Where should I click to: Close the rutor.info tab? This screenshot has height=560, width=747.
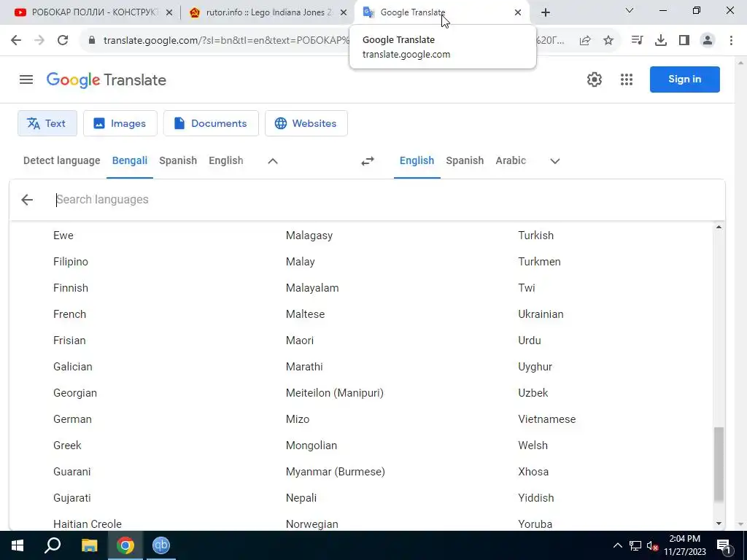[x=344, y=12]
